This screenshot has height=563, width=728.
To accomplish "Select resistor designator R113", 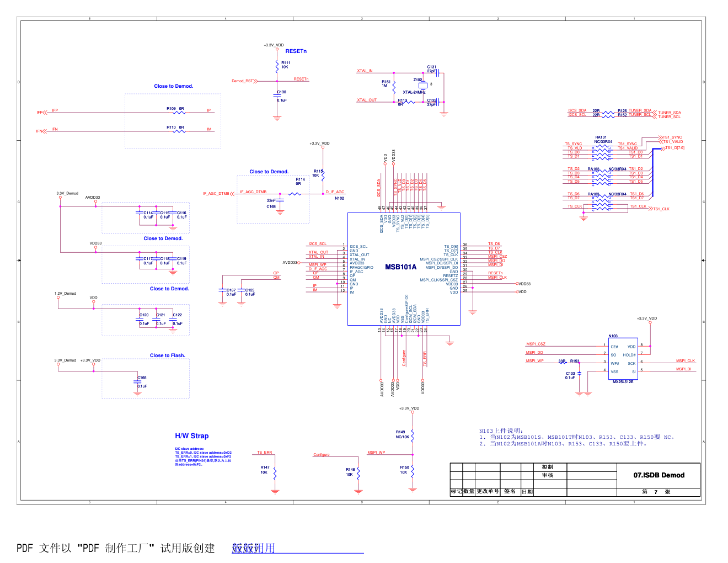I will pyautogui.click(x=403, y=100).
